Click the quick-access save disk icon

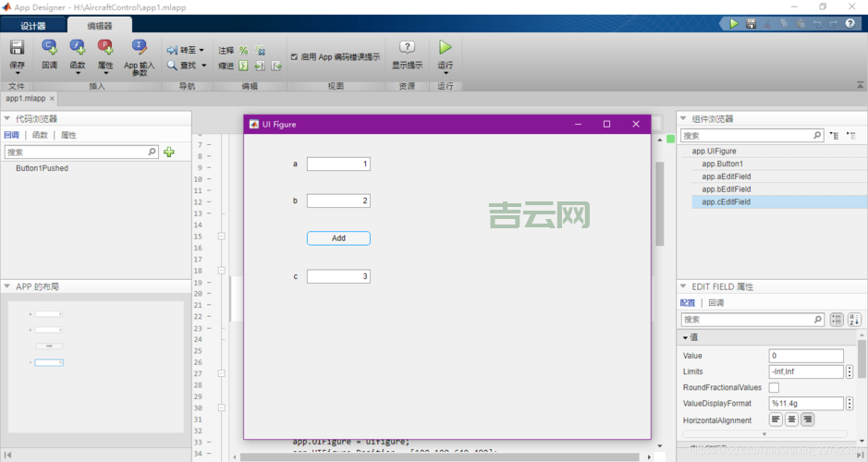(x=751, y=24)
